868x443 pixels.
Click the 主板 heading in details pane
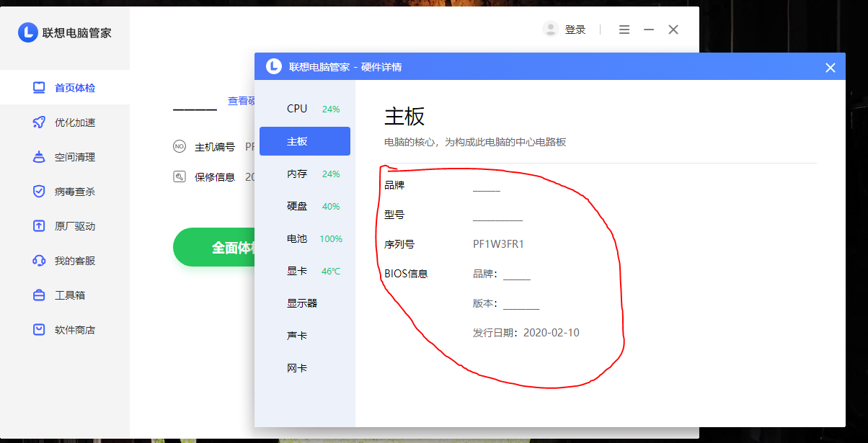click(404, 117)
